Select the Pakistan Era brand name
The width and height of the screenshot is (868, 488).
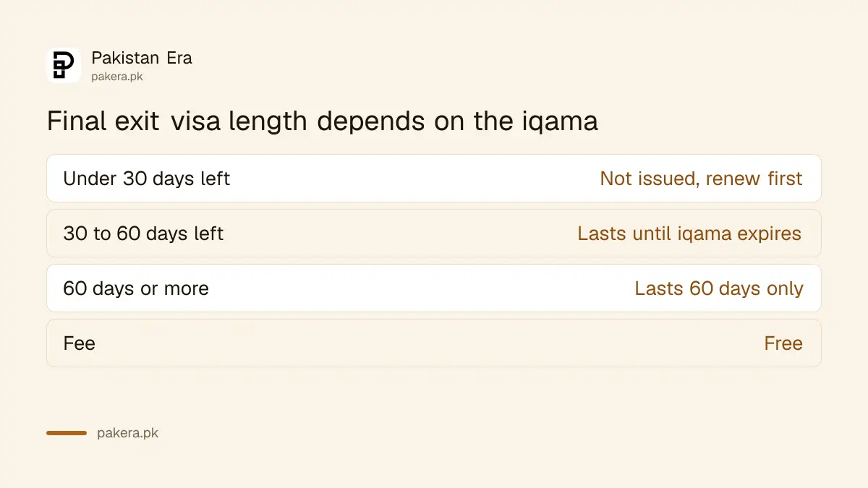[x=142, y=58]
